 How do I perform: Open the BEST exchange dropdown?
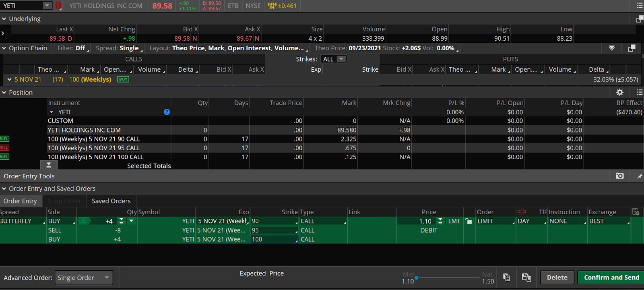(609, 221)
